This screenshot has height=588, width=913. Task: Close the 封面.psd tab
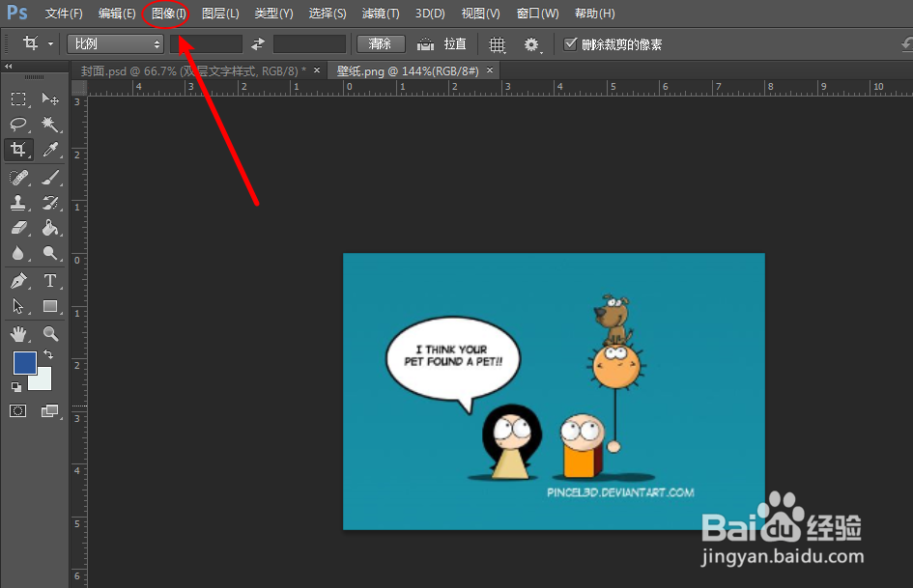point(317,70)
